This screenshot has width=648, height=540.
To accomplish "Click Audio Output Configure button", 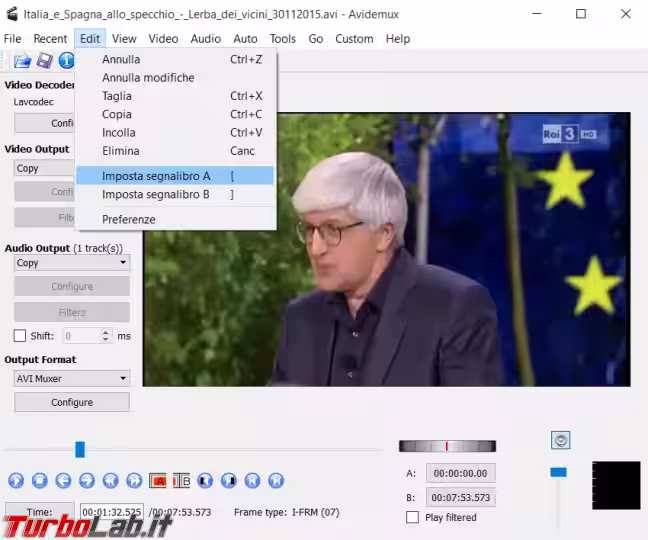I will pyautogui.click(x=72, y=286).
